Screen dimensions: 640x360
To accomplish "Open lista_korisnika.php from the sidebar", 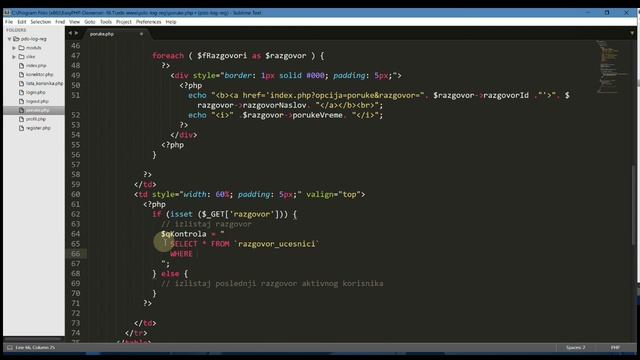I will [x=44, y=84].
